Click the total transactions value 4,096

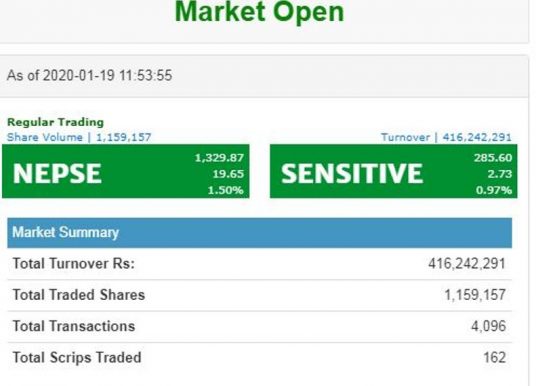488,326
